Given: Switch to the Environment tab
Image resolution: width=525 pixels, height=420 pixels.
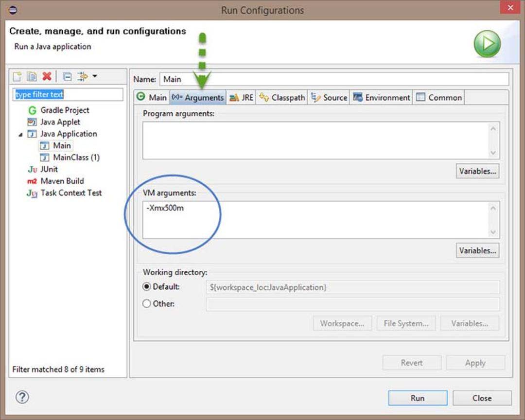Looking at the screenshot, I should (382, 97).
